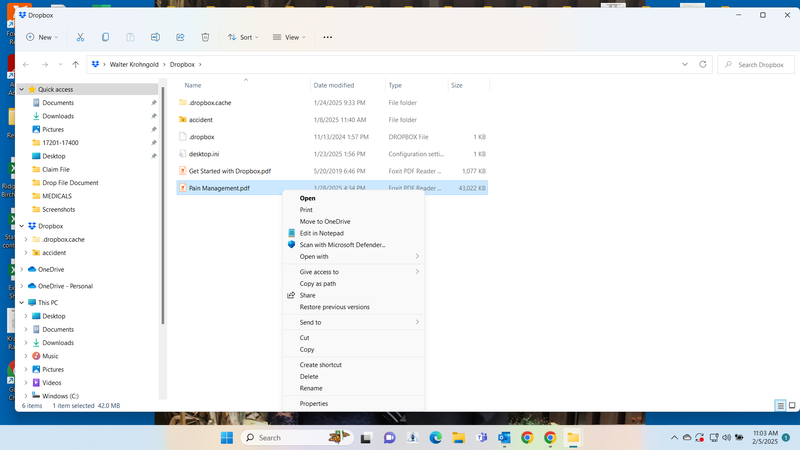Open the View dropdown
The height and width of the screenshot is (450, 800).
pos(290,37)
